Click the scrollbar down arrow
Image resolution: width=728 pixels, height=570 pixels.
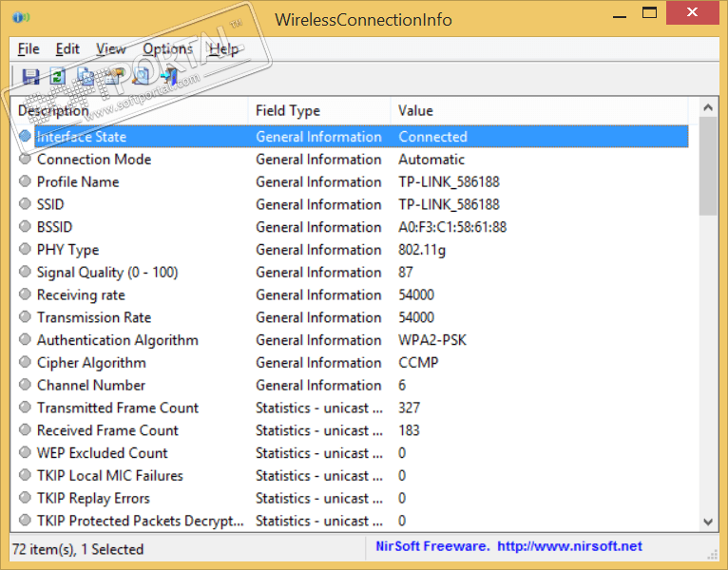[x=708, y=522]
